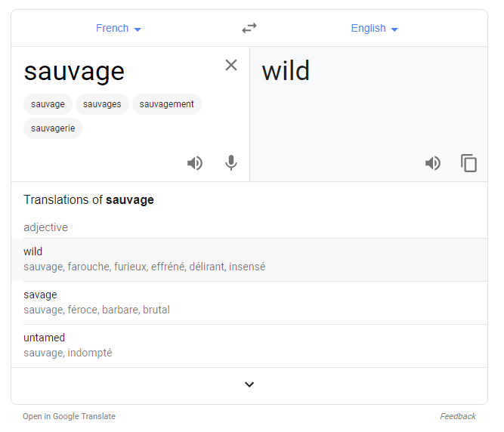Click the synonyms 'sauvage, féroce, barbare, brutal'

coord(97,310)
